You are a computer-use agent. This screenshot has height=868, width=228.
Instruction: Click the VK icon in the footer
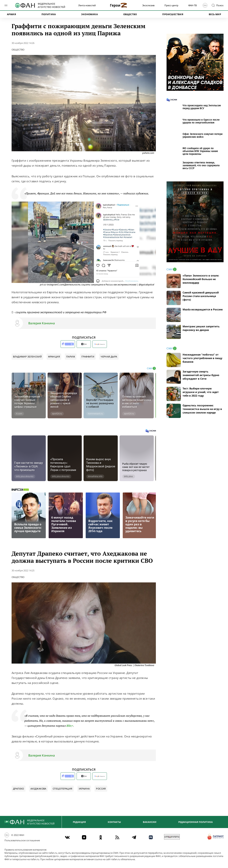[67, 837]
